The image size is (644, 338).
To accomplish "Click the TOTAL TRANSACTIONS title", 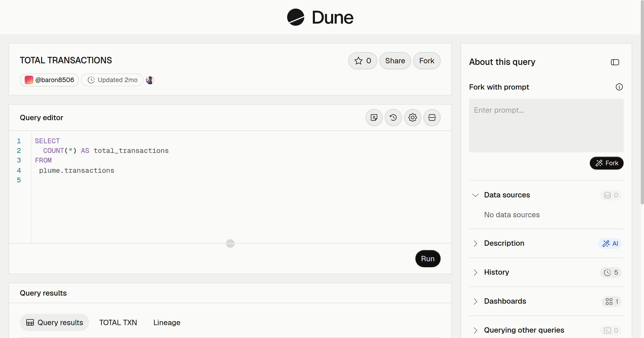I will (x=66, y=60).
